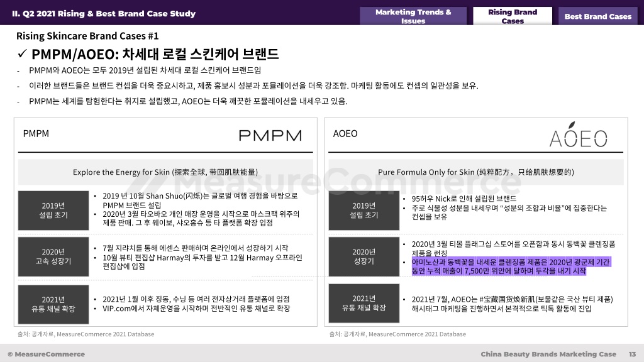Click the 'China Beauty Brands Marketing Case' footer
Screen dimensions: 644x362
(548, 354)
